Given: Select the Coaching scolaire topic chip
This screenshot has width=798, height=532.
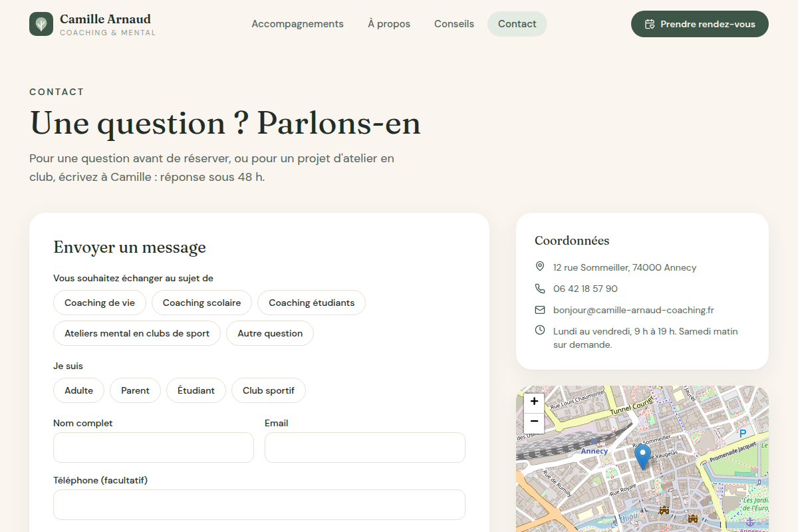Looking at the screenshot, I should point(202,303).
